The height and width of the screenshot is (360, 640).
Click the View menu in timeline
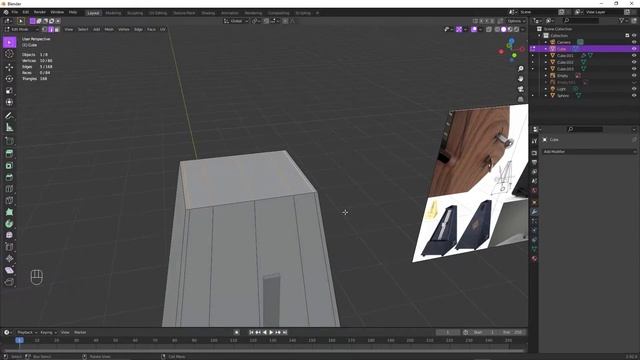click(65, 332)
